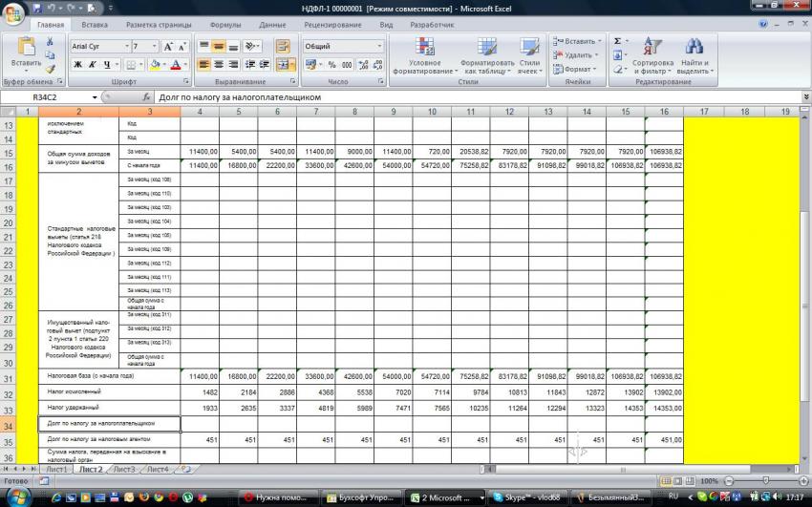Click the percent style icon

coord(331,65)
